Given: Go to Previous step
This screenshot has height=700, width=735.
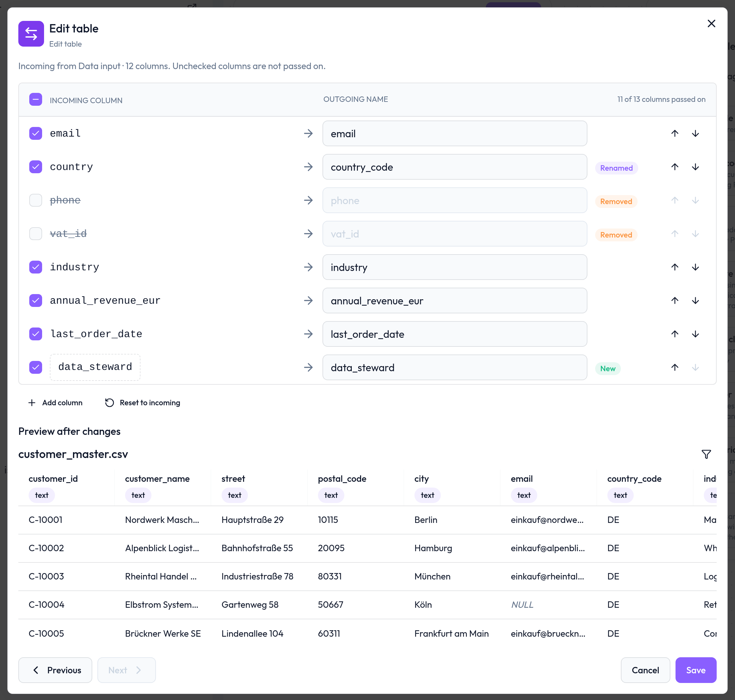Looking at the screenshot, I should 55,670.
